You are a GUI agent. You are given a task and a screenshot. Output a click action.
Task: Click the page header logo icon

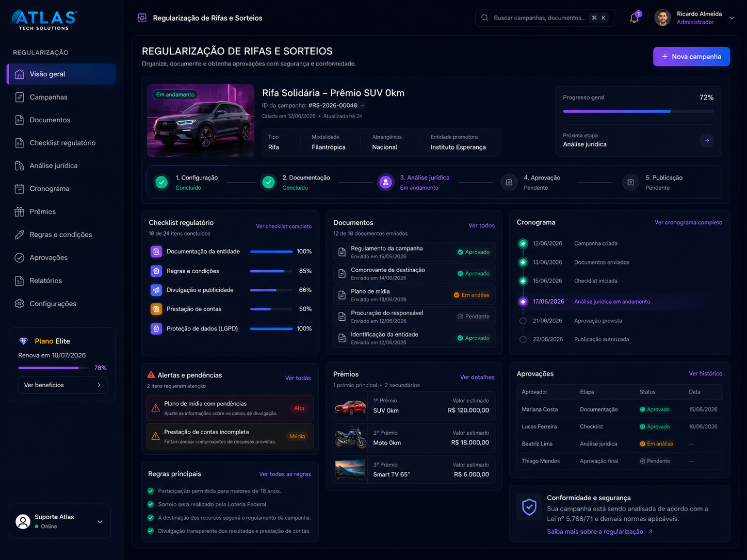[142, 18]
